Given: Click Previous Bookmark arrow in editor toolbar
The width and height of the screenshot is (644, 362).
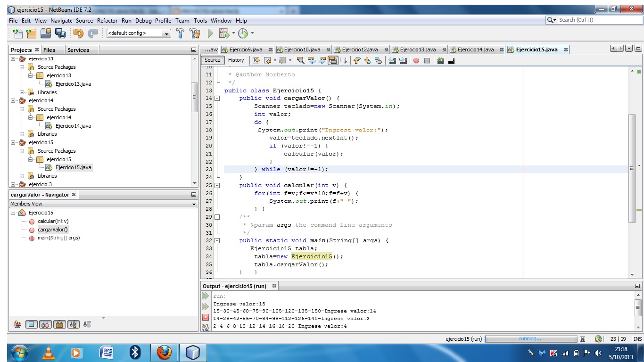Looking at the screenshot, I should [x=357, y=60].
